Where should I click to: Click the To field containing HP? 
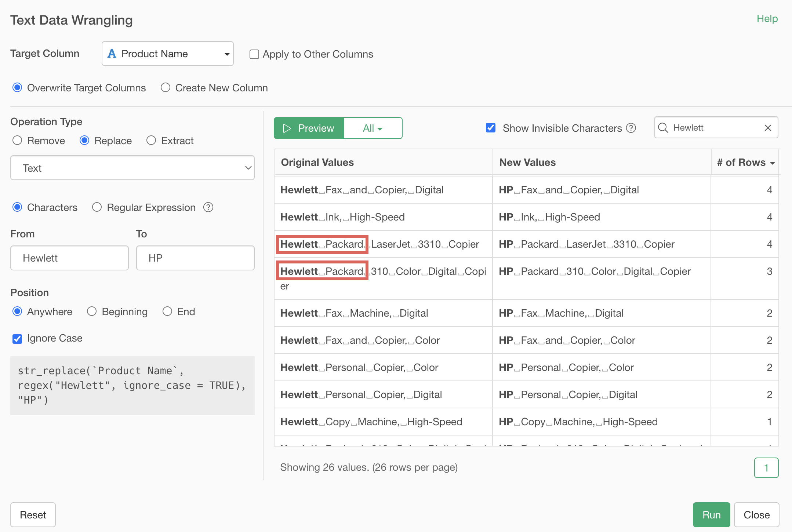click(195, 258)
